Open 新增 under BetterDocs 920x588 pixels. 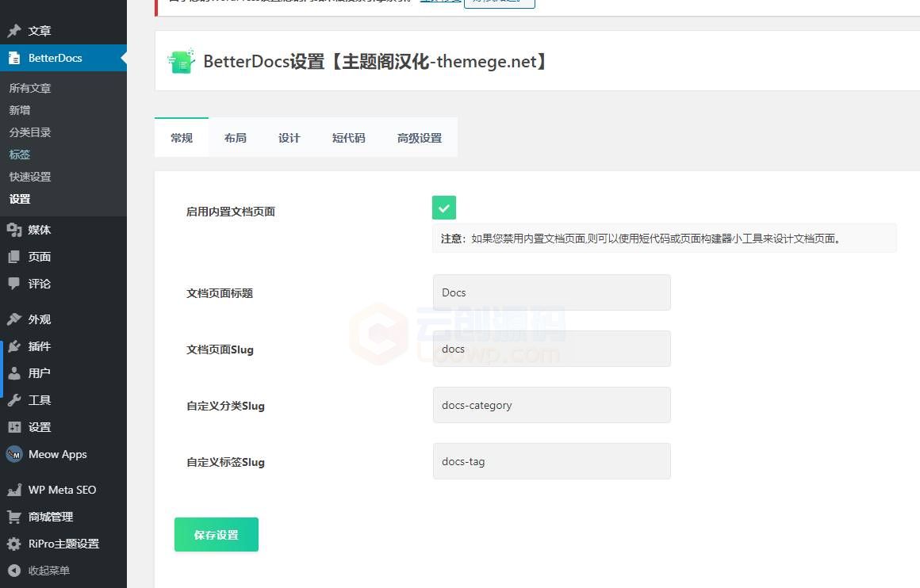(19, 110)
